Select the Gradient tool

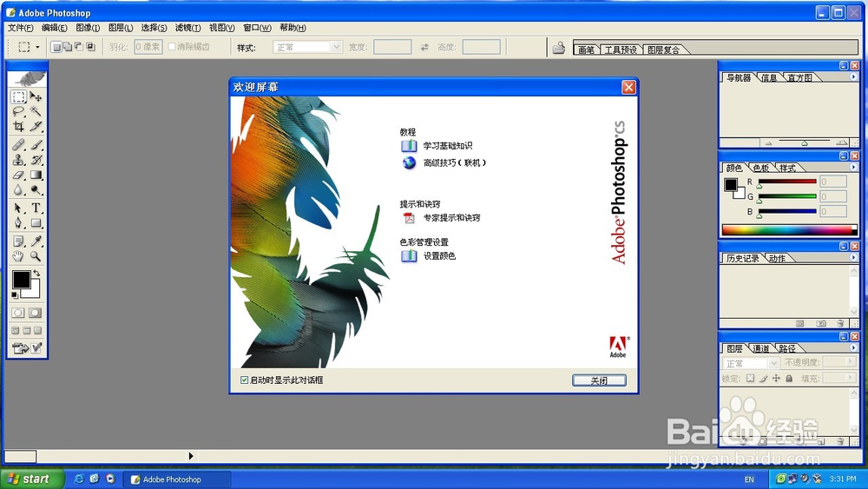click(x=36, y=175)
